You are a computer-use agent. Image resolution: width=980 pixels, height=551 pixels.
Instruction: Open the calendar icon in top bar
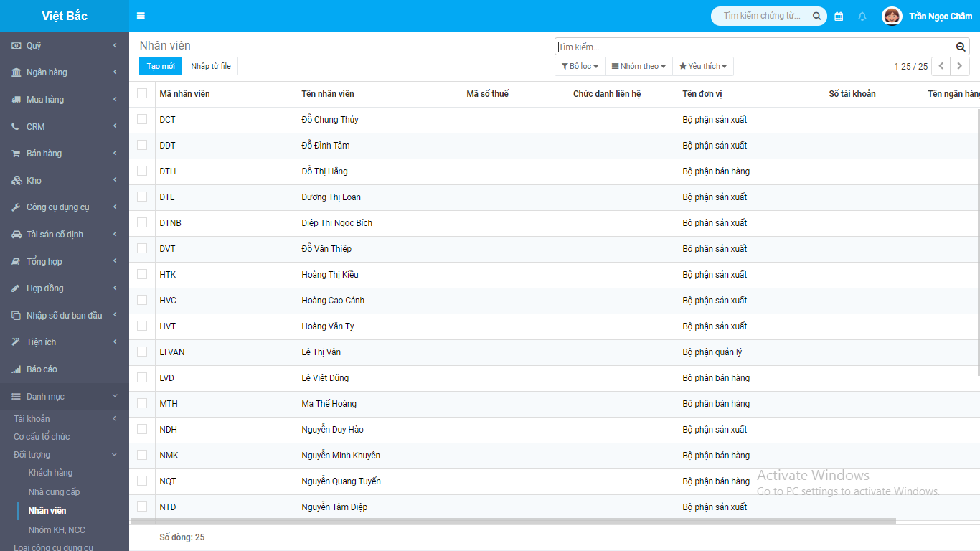tap(839, 17)
